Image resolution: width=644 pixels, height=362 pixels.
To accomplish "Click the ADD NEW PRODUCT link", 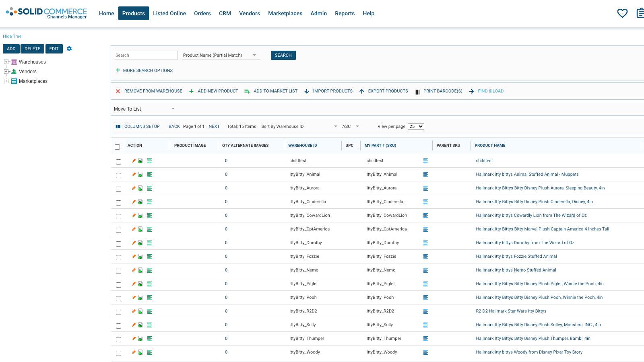I will 217,91.
